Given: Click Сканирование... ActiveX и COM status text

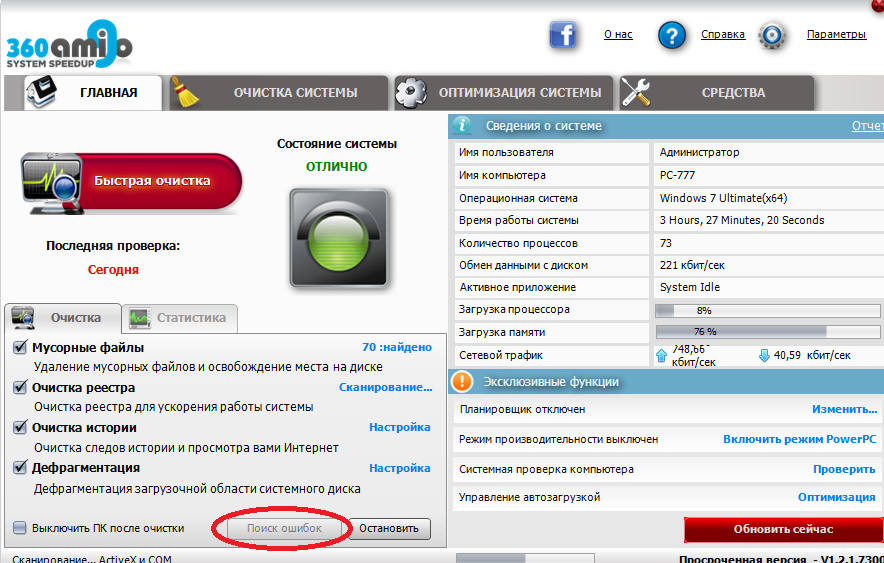Looking at the screenshot, I should coord(92,559).
